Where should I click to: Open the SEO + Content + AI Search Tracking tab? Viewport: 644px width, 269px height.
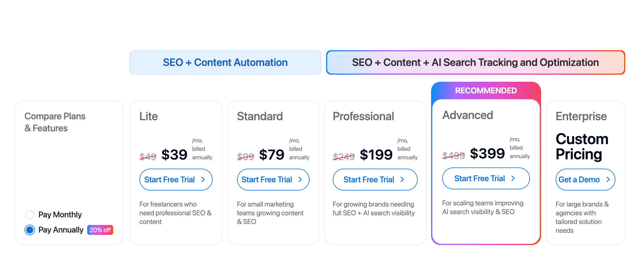tap(475, 62)
